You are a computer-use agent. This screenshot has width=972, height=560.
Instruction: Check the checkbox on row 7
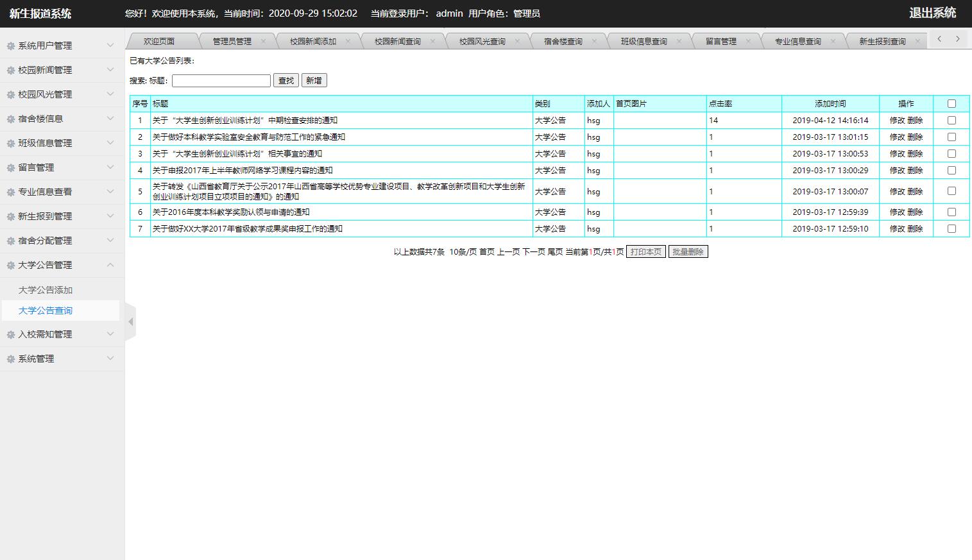951,228
